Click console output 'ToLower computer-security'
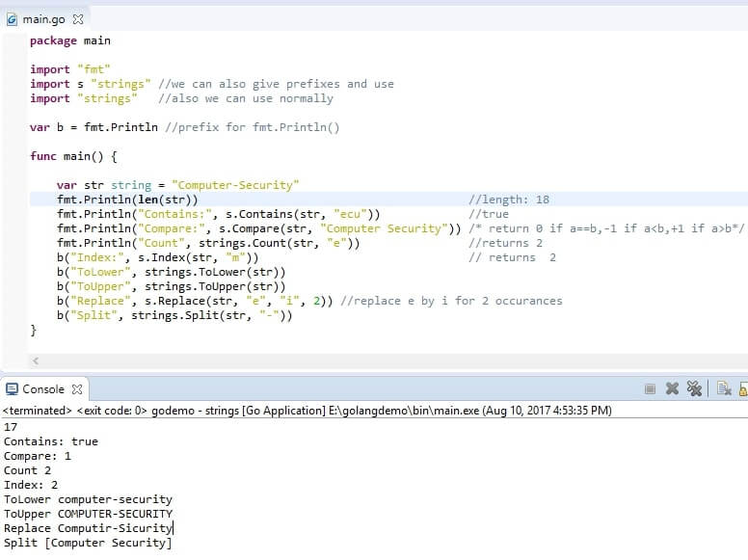 [x=88, y=499]
